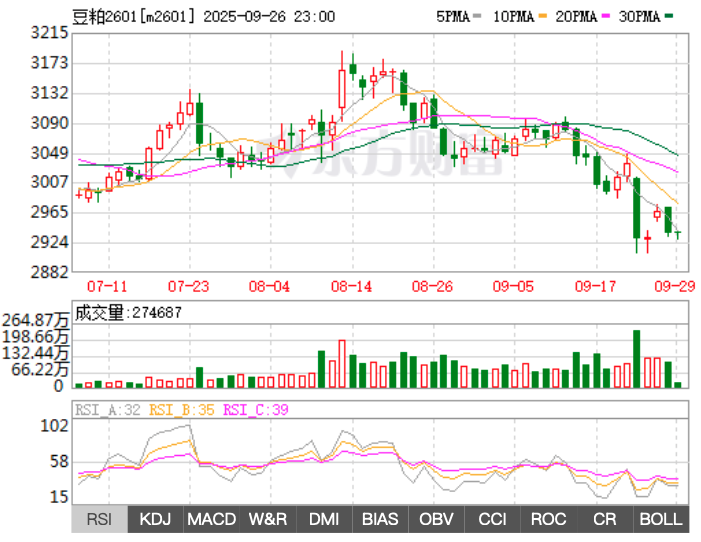Screen dimensions: 701x542
Task: Open the MACD indicator tab
Action: 211,519
